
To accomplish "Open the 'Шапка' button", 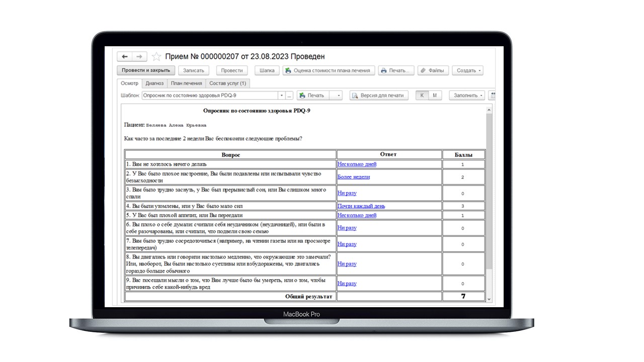I will click(x=267, y=70).
